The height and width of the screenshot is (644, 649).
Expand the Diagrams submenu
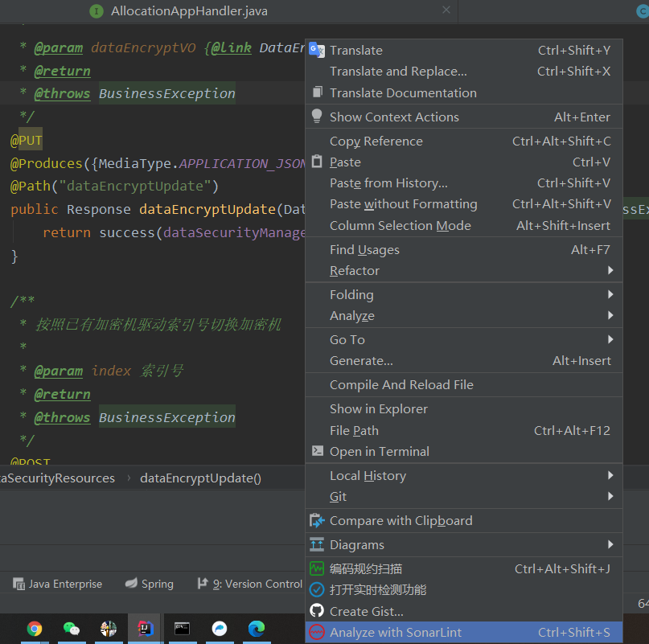[x=356, y=545]
